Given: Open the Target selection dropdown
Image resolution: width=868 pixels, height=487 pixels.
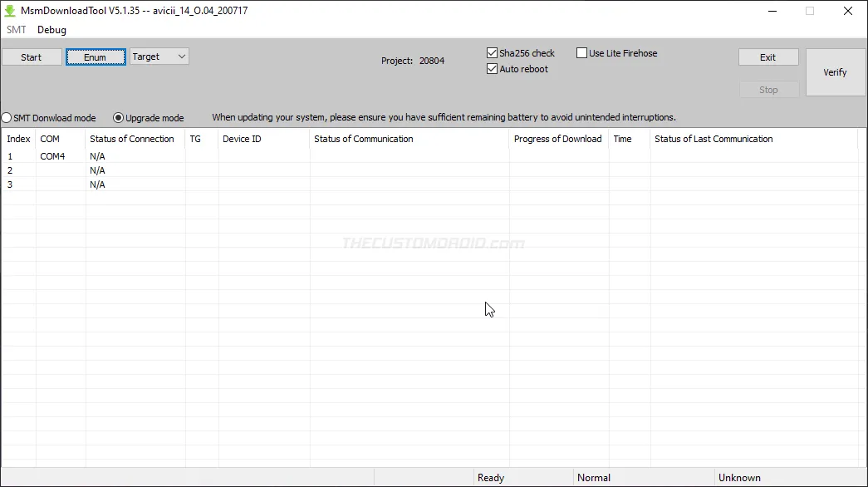Looking at the screenshot, I should click(x=158, y=57).
